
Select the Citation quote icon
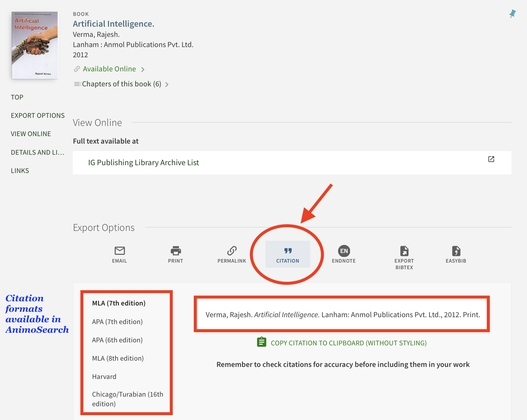click(288, 251)
